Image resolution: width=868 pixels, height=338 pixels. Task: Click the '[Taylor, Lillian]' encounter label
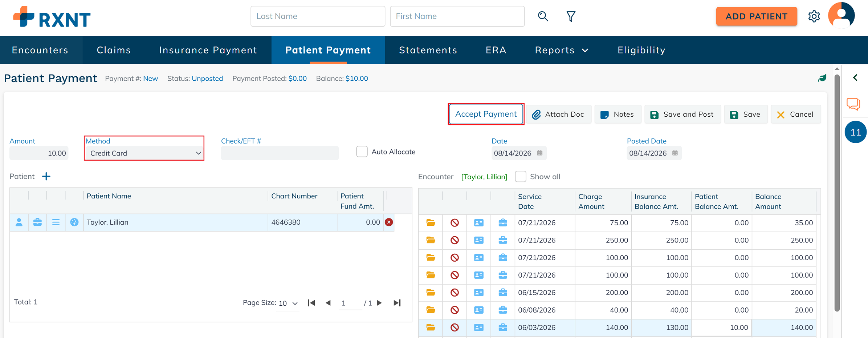(x=484, y=177)
